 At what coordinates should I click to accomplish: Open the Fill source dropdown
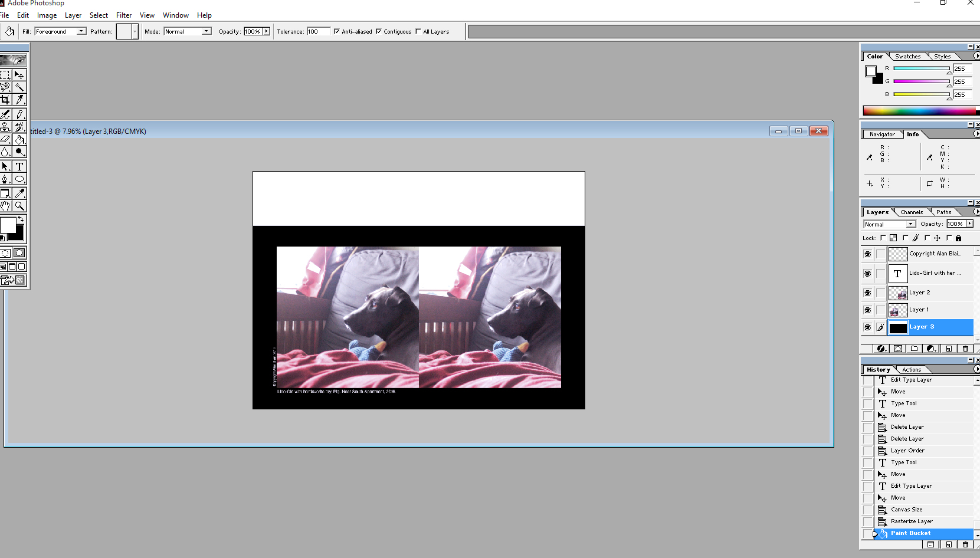[81, 31]
